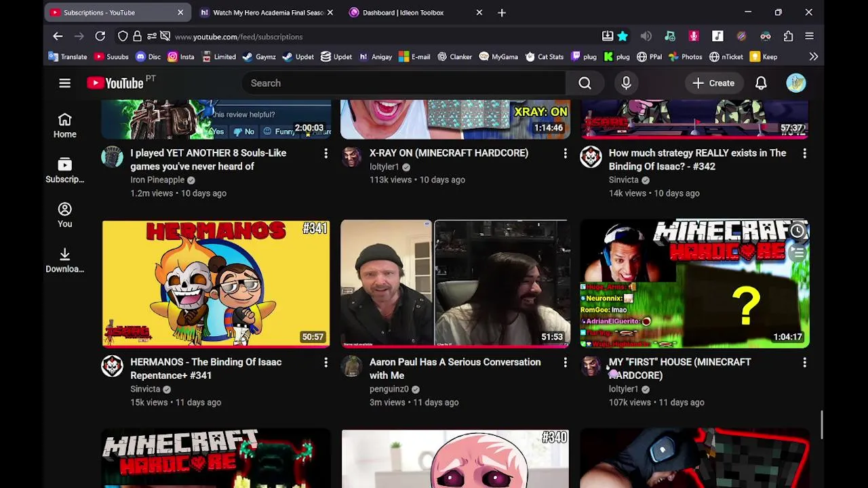Image resolution: width=868 pixels, height=488 pixels.
Task: Open options for Aaron Paul video
Action: pyautogui.click(x=565, y=363)
